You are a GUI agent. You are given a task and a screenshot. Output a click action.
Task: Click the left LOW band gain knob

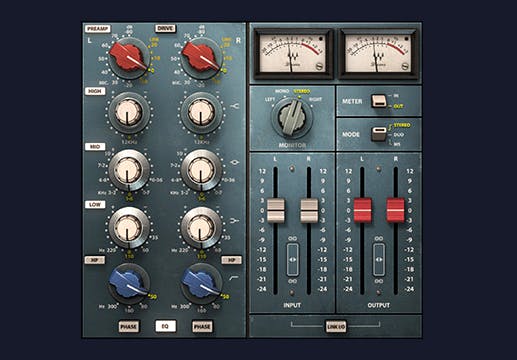tap(129, 227)
